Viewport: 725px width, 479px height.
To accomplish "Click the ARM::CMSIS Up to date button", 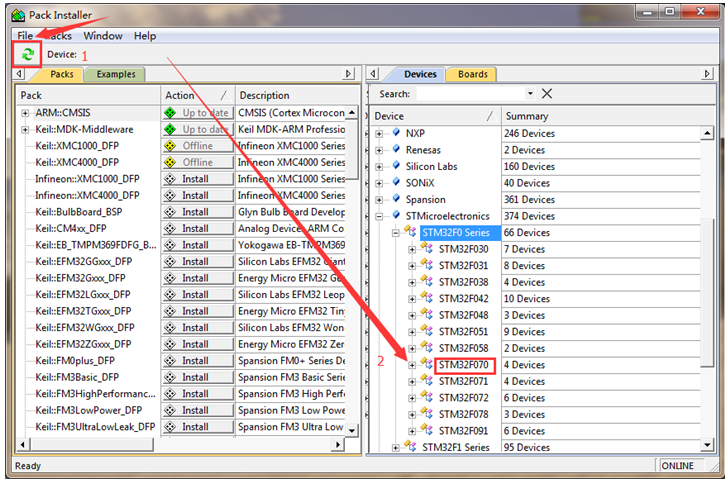I will tap(198, 113).
